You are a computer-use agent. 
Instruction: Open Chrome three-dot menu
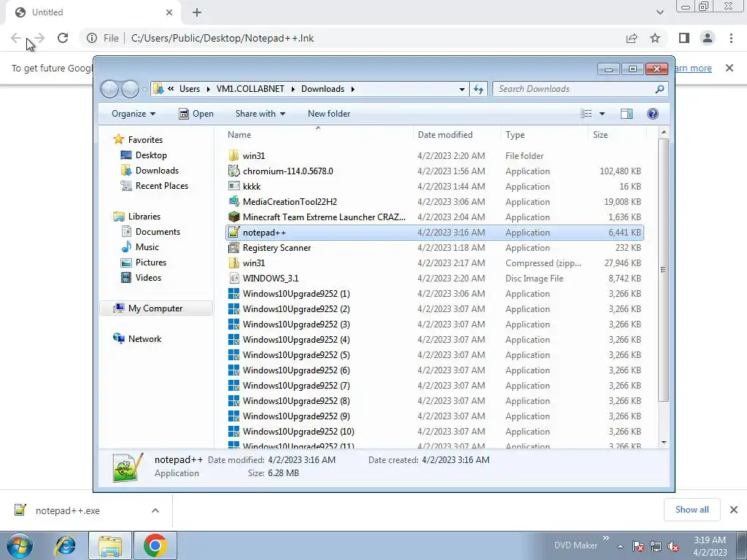(731, 38)
